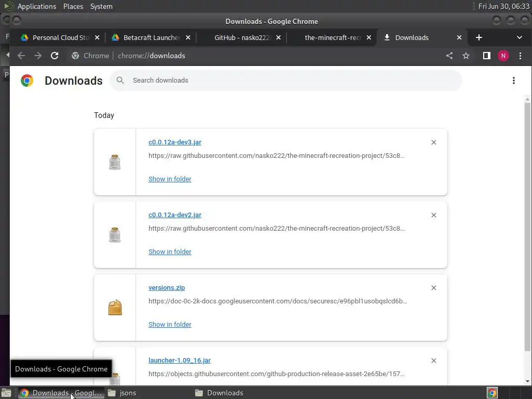Open the versions.zip file link
This screenshot has height=399, width=532.
click(167, 288)
